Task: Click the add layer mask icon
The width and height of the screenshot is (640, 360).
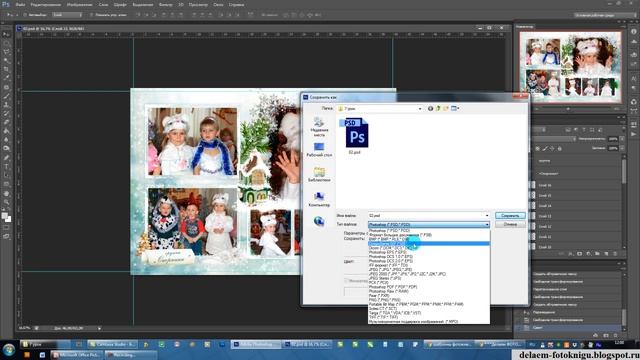Action: (579, 254)
